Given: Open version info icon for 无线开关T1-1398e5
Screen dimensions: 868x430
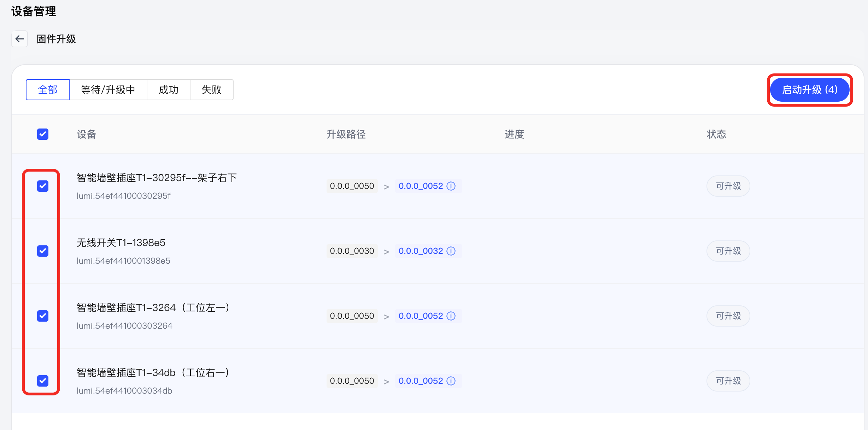Looking at the screenshot, I should [x=451, y=251].
